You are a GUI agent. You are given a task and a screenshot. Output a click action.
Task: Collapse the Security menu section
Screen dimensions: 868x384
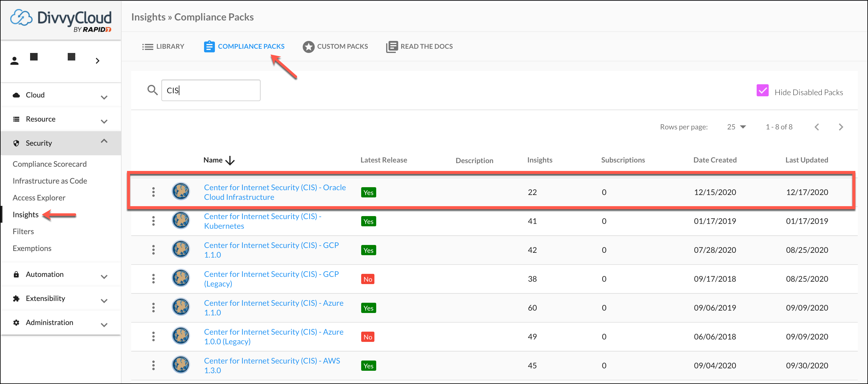61,143
